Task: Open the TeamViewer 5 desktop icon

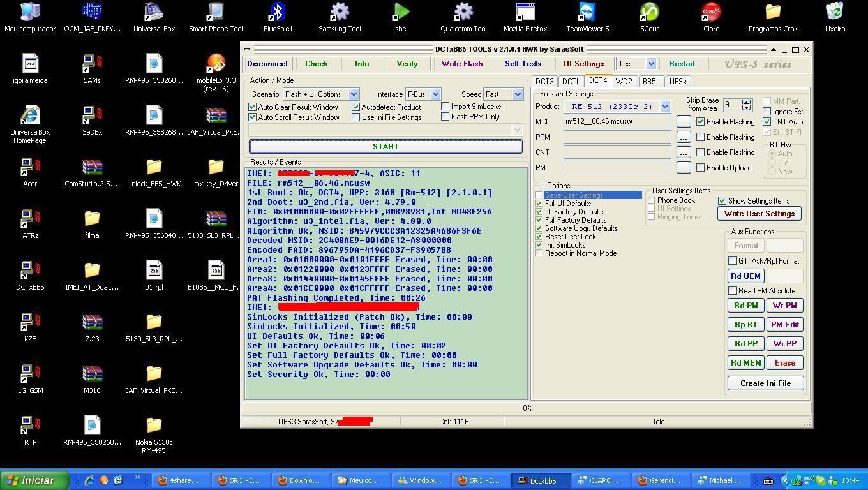Action: pos(587,17)
